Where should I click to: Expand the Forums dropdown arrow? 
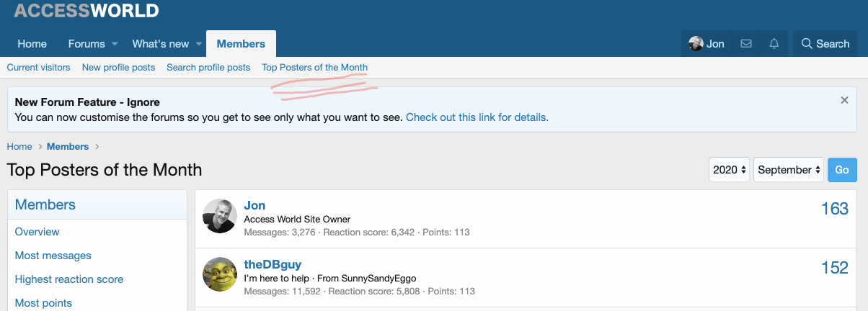point(115,44)
